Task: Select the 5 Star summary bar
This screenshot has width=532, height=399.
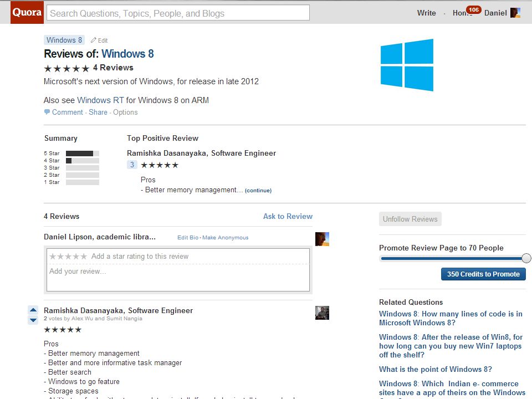Action: pyautogui.click(x=83, y=154)
